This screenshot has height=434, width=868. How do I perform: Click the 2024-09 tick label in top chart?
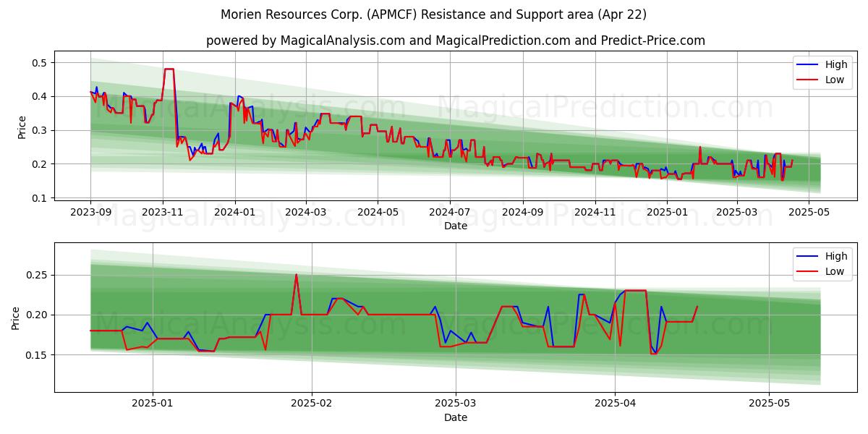point(523,213)
